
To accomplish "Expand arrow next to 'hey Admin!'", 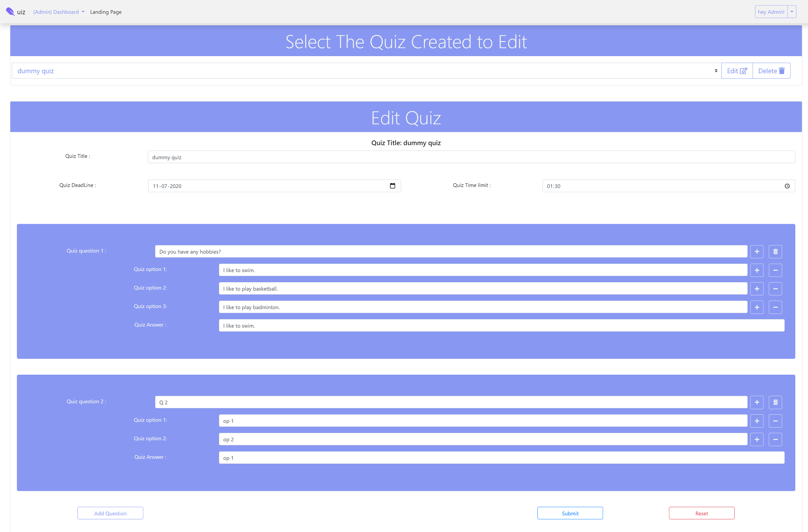I will click(x=792, y=12).
